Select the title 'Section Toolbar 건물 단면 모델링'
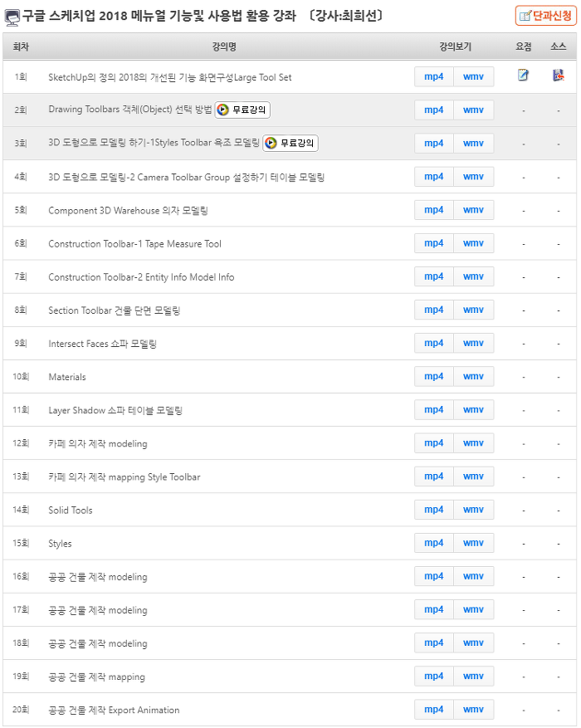This screenshot has height=728, width=581. pos(115,310)
